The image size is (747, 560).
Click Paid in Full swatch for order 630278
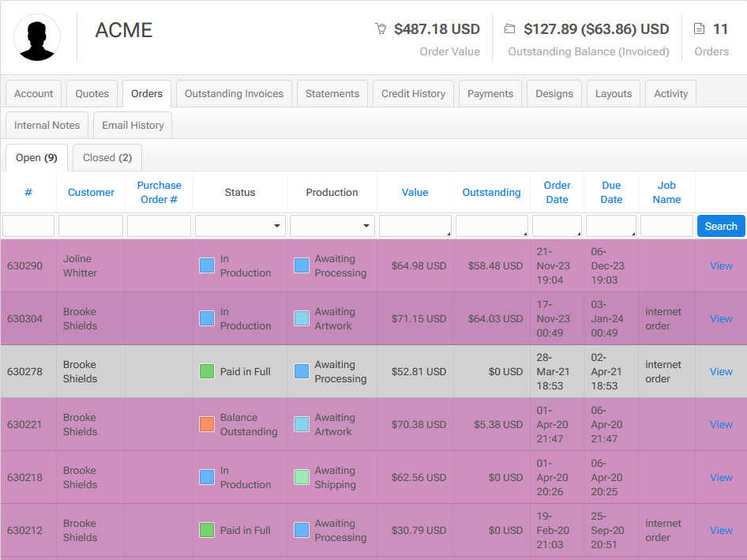pyautogui.click(x=207, y=371)
